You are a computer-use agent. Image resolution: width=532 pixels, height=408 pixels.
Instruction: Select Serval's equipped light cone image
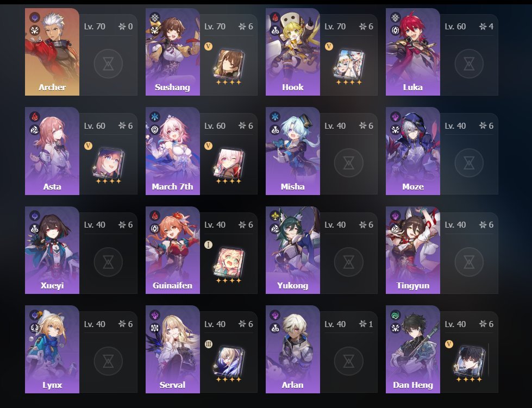point(228,361)
